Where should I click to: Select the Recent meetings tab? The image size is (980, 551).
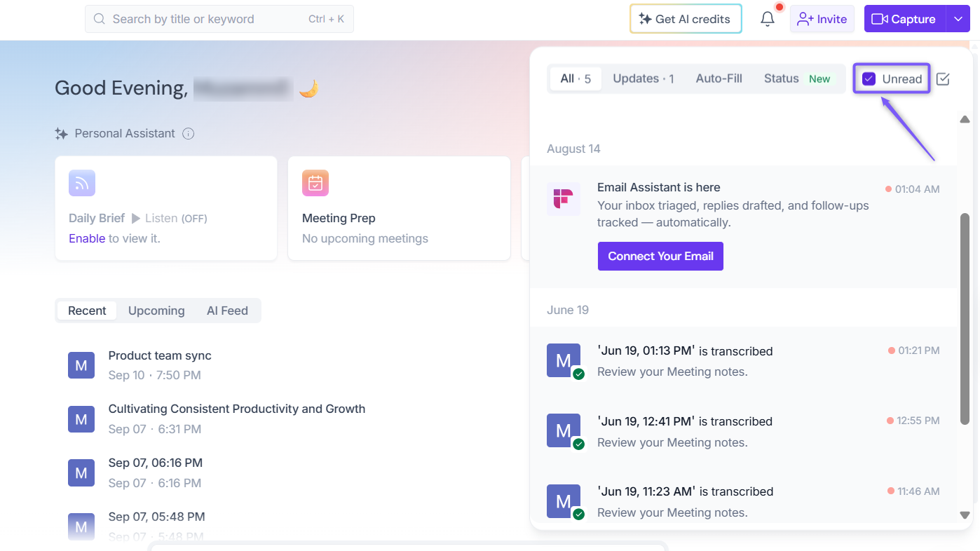click(x=87, y=311)
